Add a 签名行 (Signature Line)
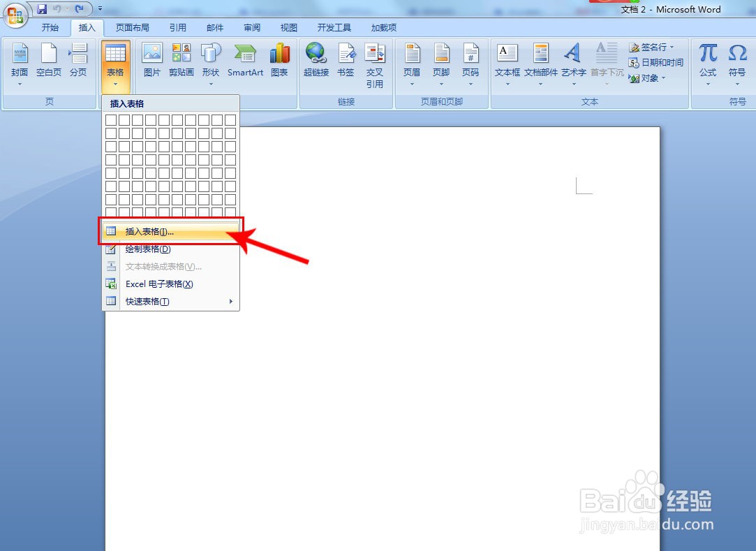Screen dimensions: 756x551 pos(651,47)
